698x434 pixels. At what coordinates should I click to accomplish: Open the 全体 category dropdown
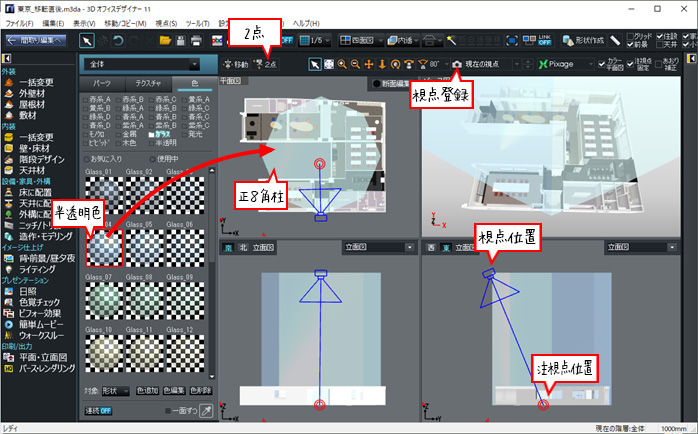tap(148, 63)
